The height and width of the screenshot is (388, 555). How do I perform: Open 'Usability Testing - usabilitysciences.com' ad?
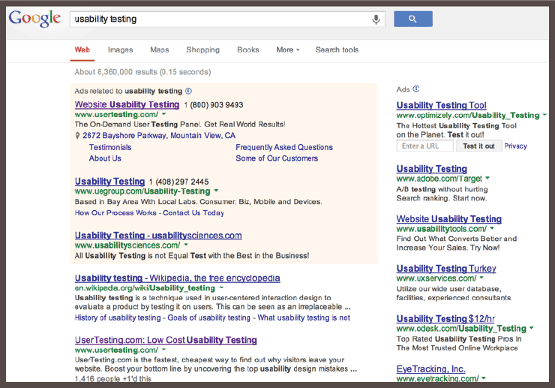click(x=158, y=235)
